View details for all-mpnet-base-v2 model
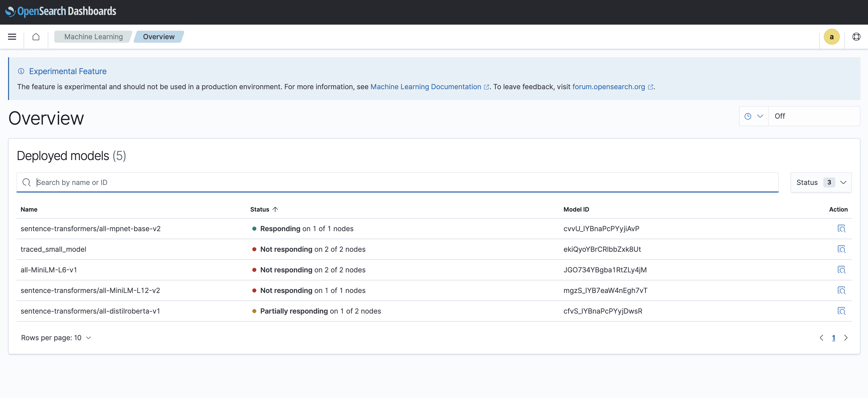Screen dimensions: 868x398 coord(841,228)
